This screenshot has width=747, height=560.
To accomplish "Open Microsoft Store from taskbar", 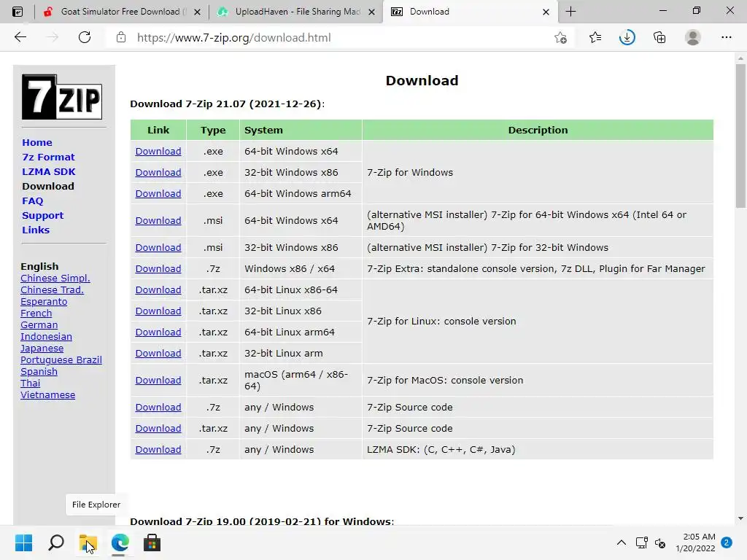I will [x=152, y=542].
